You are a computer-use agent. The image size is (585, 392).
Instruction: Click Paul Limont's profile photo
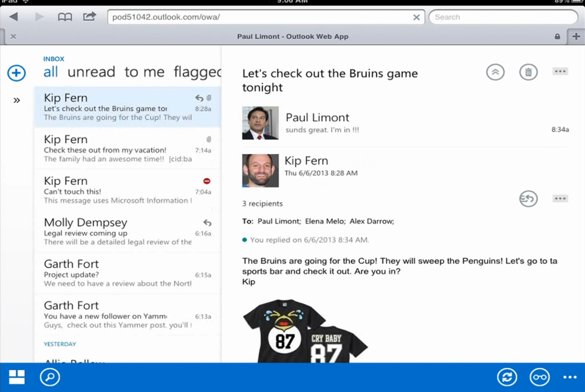(261, 123)
